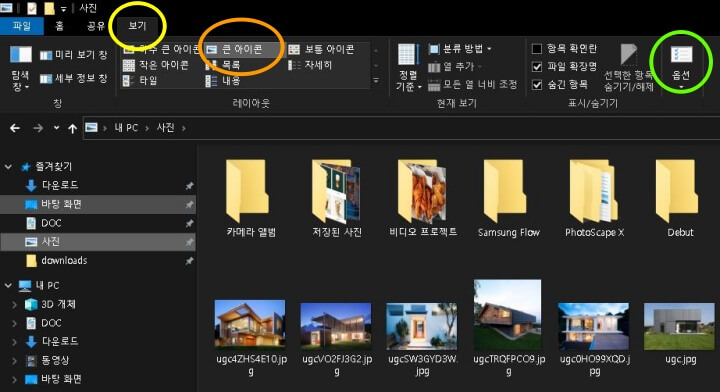
Task: Click the title bar new folder icon
Action: coord(49,8)
